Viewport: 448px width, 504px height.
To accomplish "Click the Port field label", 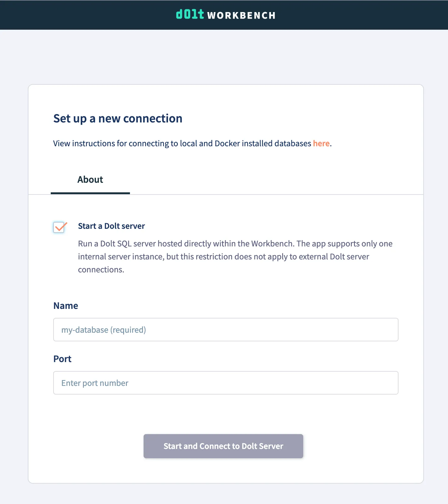I will 62,359.
